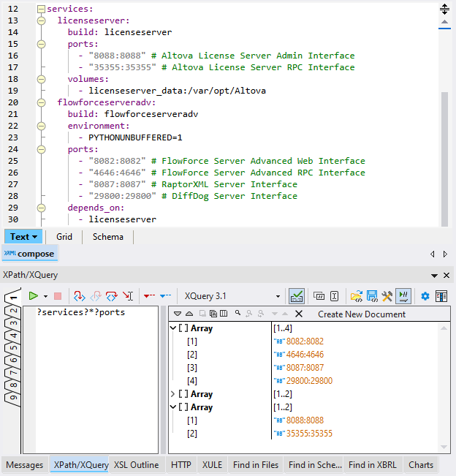Viewport: 456px width, 476px height.
Task: Clear results with the X icon
Action: (x=298, y=314)
